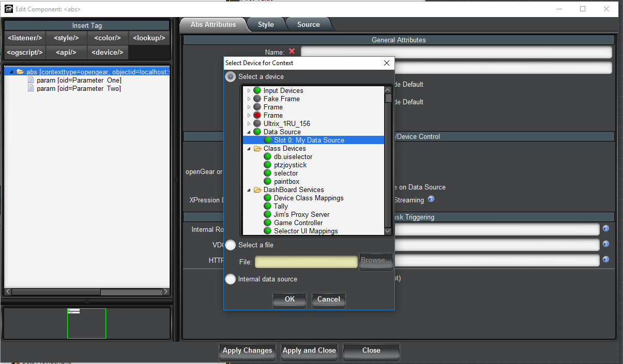Click the Browse... button beside File
The image size is (623, 364).
[376, 260]
